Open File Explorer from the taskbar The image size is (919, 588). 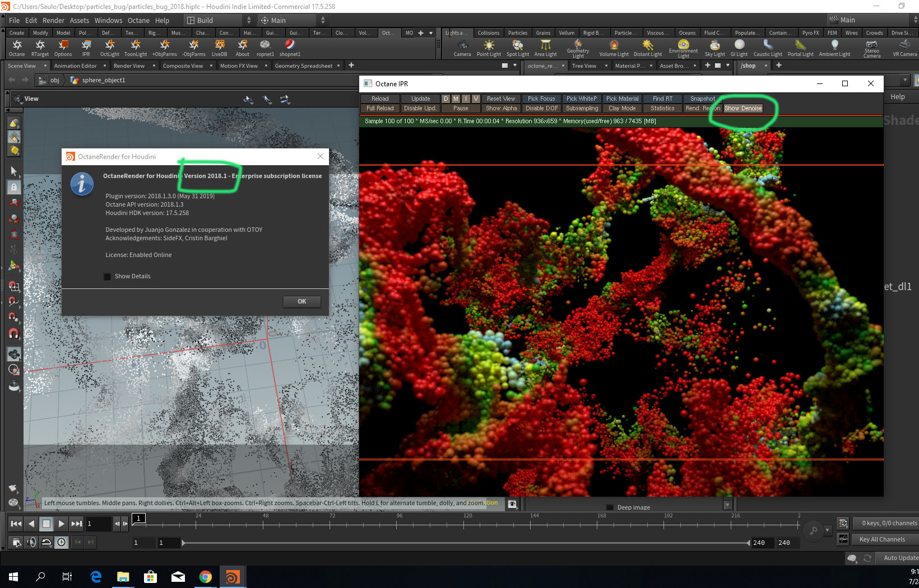tap(123, 576)
